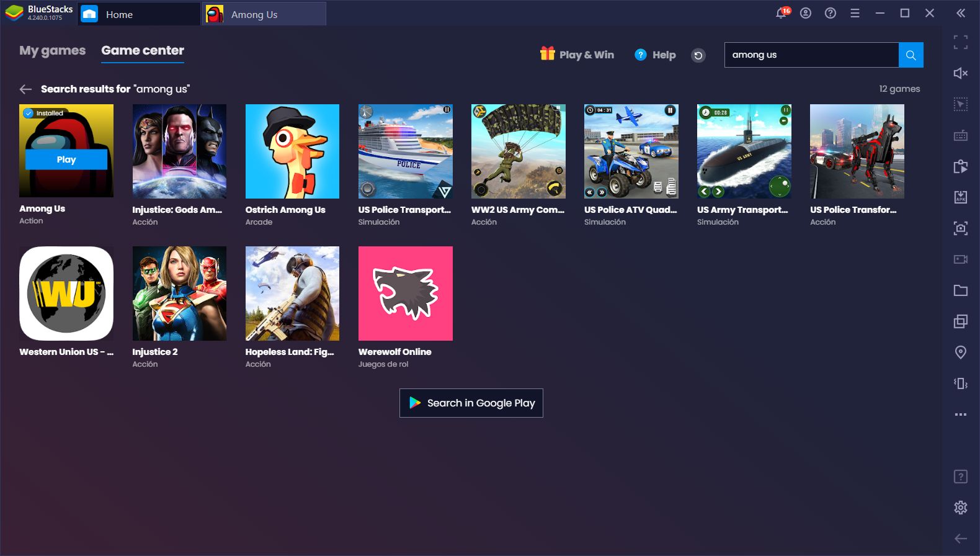Take a screenshot using sidebar icon
The height and width of the screenshot is (556, 980).
(961, 228)
